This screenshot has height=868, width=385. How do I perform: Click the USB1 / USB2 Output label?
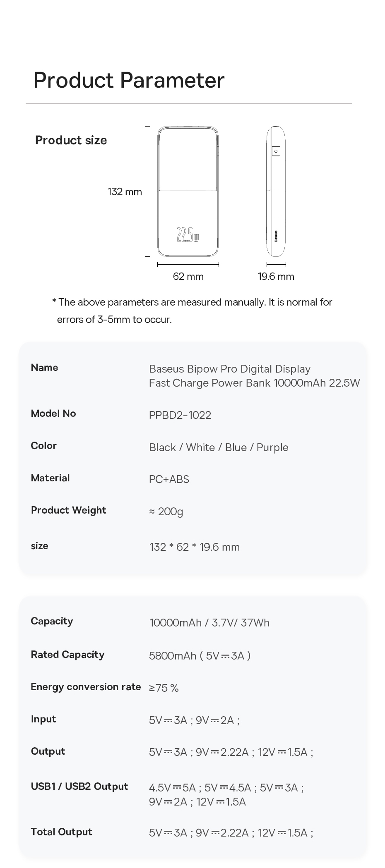(79, 787)
